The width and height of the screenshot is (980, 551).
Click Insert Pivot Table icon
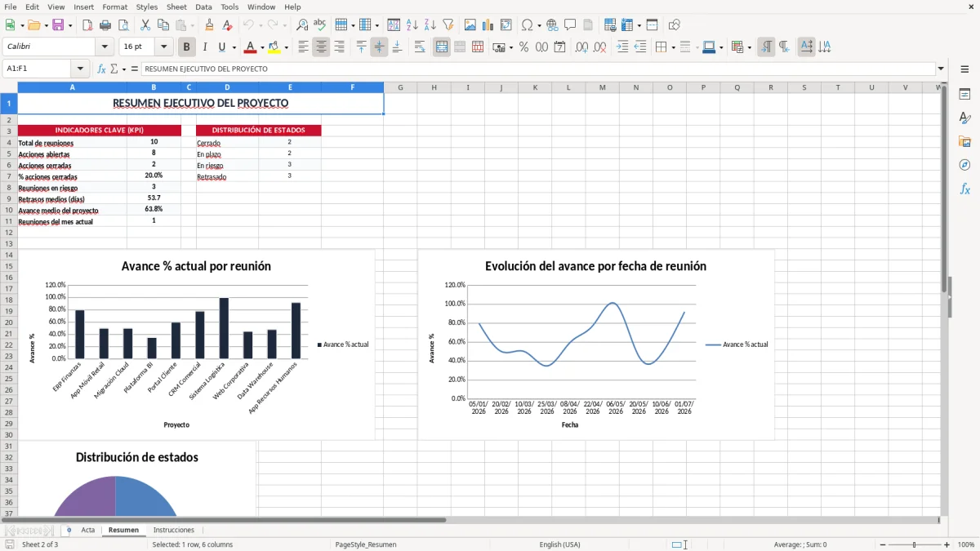(x=506, y=25)
